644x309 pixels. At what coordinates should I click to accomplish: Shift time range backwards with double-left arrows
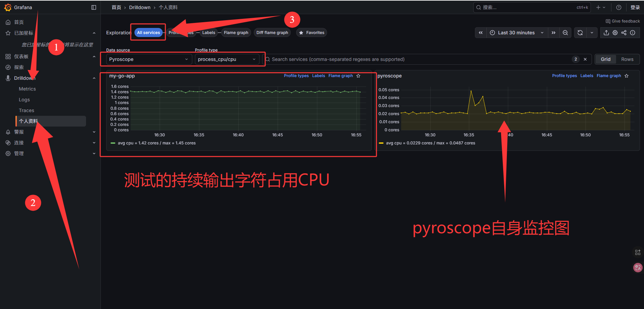(481, 33)
